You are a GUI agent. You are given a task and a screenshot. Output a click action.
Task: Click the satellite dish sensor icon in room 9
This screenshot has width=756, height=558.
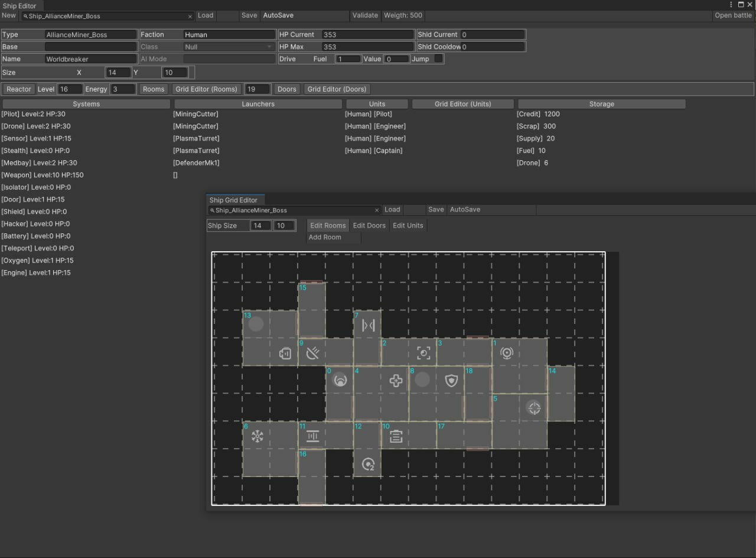point(312,353)
